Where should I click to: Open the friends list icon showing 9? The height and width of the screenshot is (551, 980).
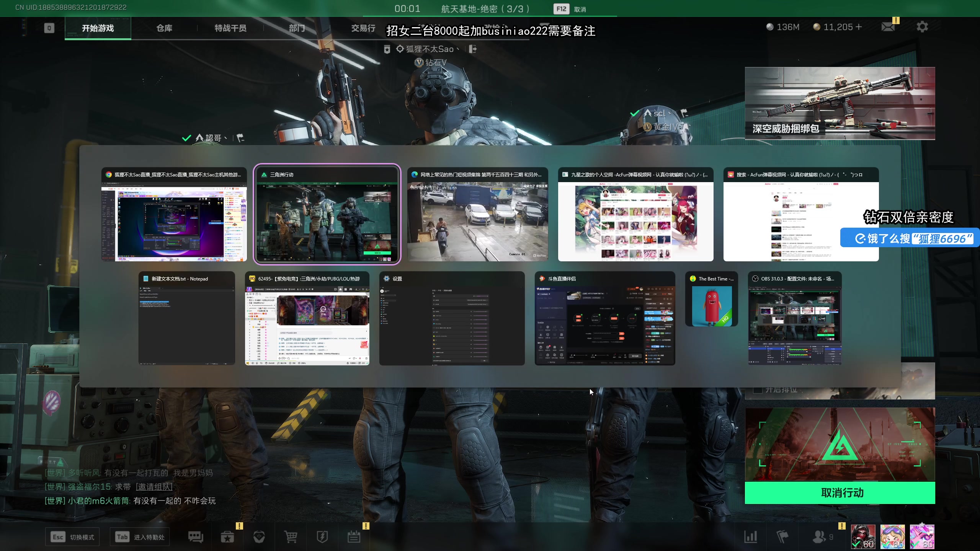(823, 536)
